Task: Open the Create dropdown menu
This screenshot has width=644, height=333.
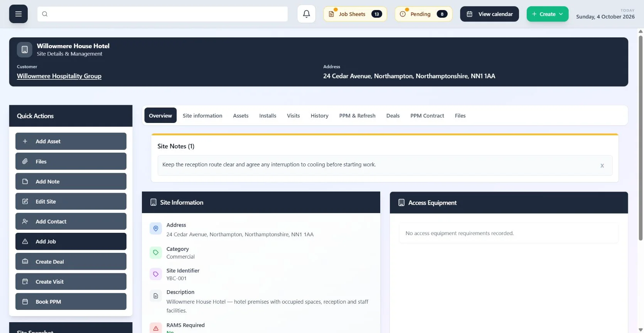Action: 548,14
